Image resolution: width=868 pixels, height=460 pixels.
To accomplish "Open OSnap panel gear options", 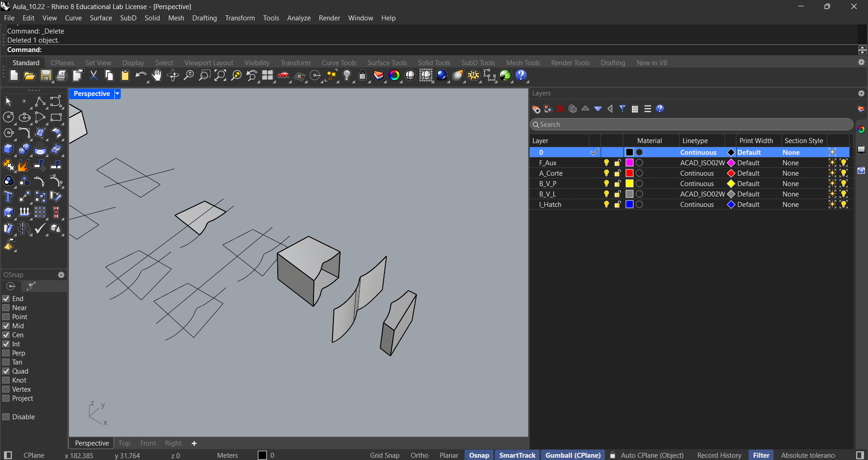I will 61,275.
